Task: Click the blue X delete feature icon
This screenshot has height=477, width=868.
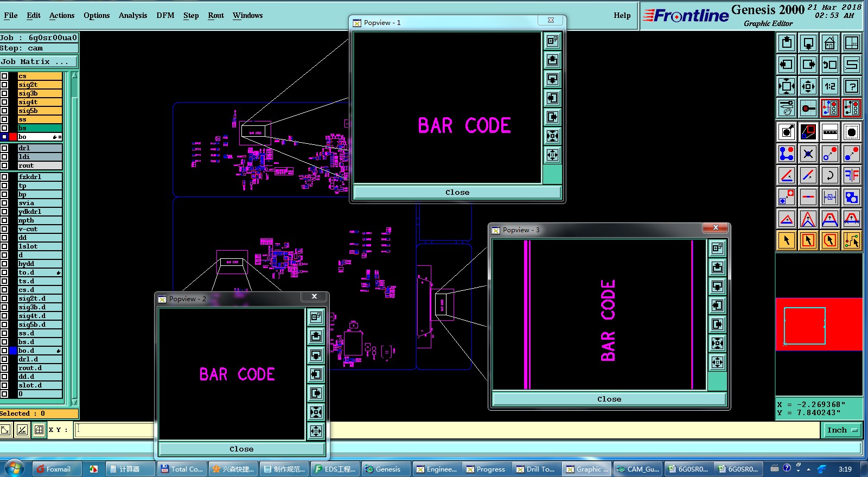Action: [808, 154]
